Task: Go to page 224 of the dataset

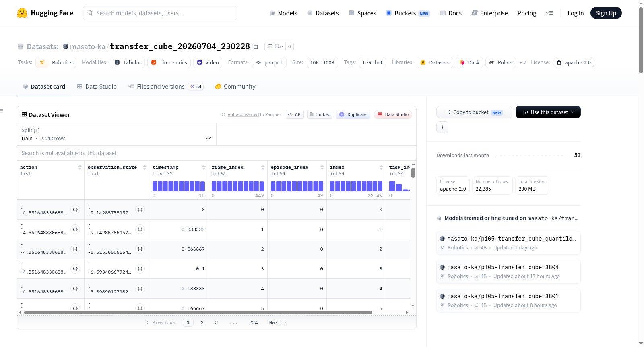Action: [x=254, y=322]
